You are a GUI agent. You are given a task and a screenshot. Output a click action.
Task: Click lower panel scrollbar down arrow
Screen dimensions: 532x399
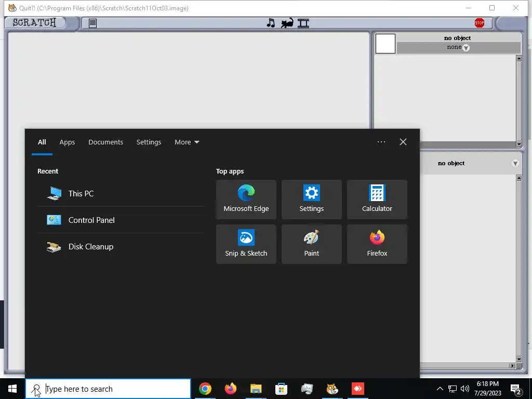519,360
